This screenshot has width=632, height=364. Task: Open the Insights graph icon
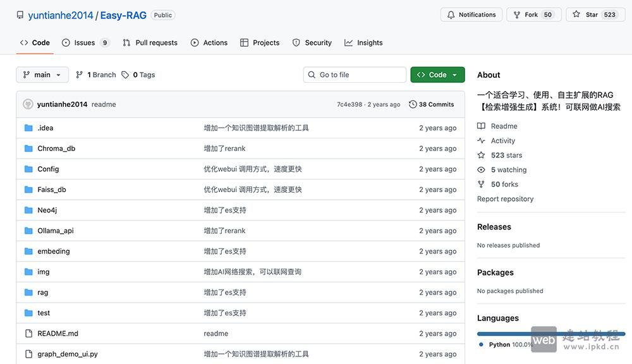tap(348, 42)
